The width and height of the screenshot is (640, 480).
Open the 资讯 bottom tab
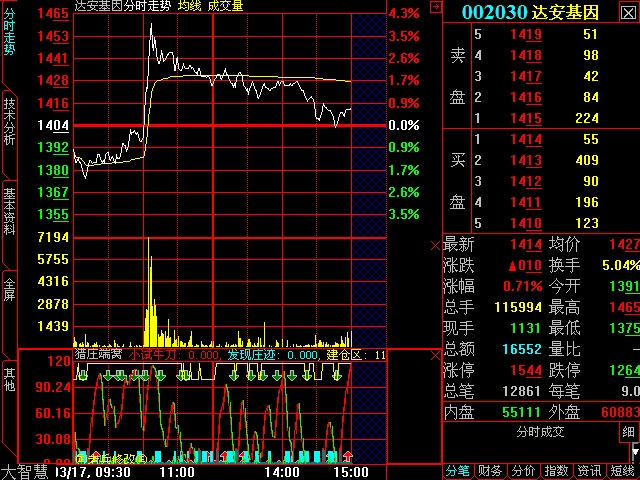pyautogui.click(x=589, y=471)
